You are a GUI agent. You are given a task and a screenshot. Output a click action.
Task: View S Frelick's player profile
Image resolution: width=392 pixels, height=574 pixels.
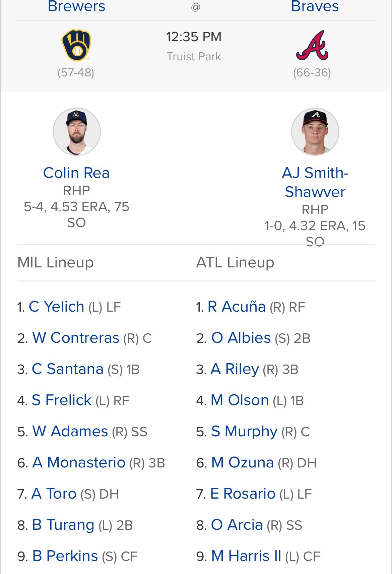point(61,400)
